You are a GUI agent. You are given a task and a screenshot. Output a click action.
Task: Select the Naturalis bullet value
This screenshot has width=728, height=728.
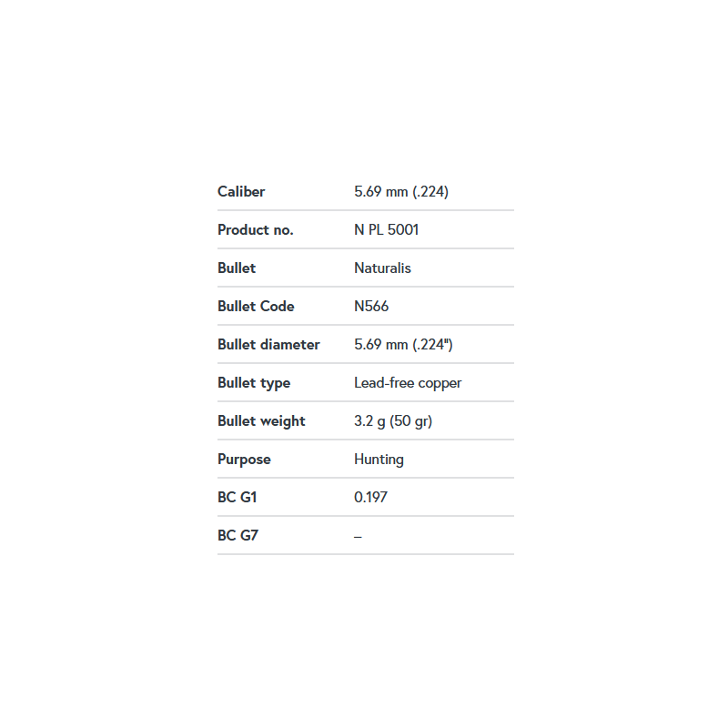click(382, 268)
